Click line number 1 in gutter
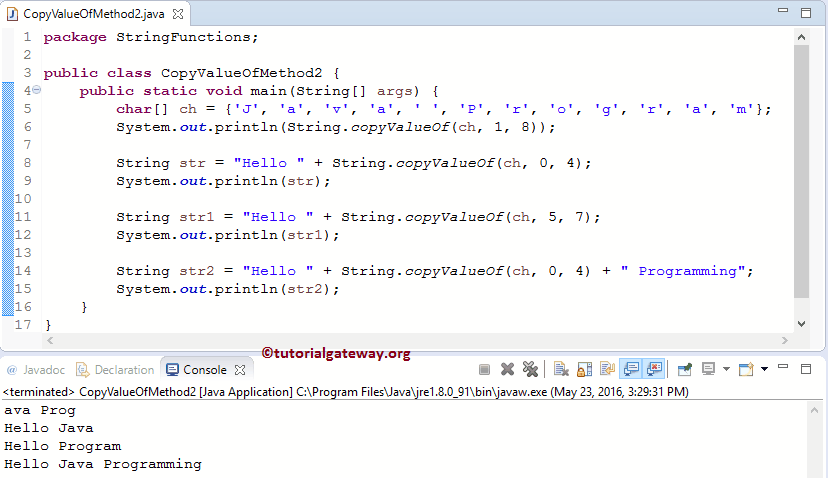 (27, 38)
